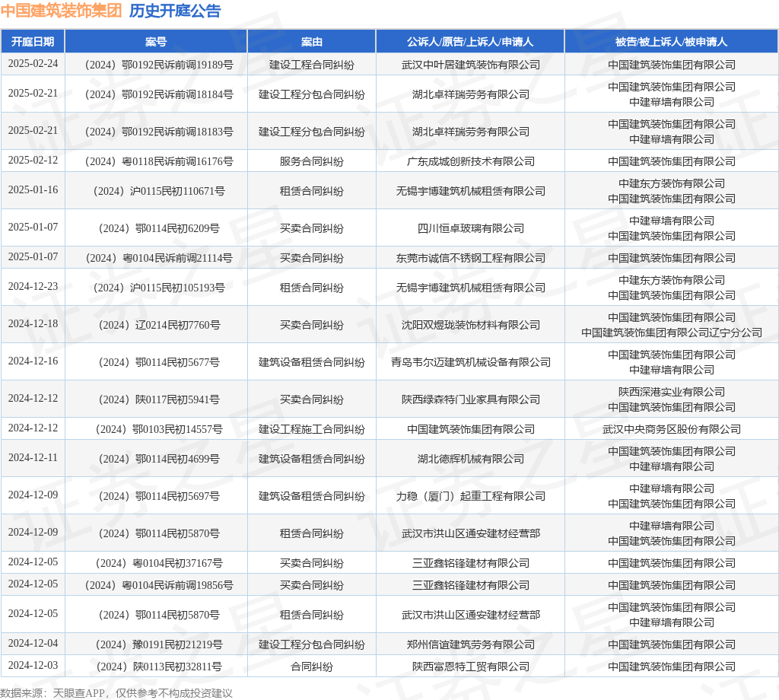This screenshot has height=700, width=779.
Task: Click case number 陕0117民初5941号
Action: coord(159,400)
